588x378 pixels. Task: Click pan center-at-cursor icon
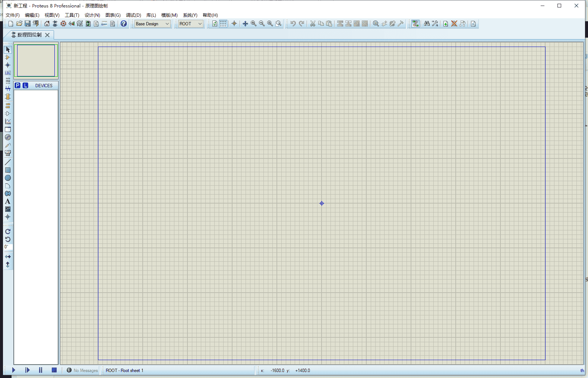tap(245, 23)
